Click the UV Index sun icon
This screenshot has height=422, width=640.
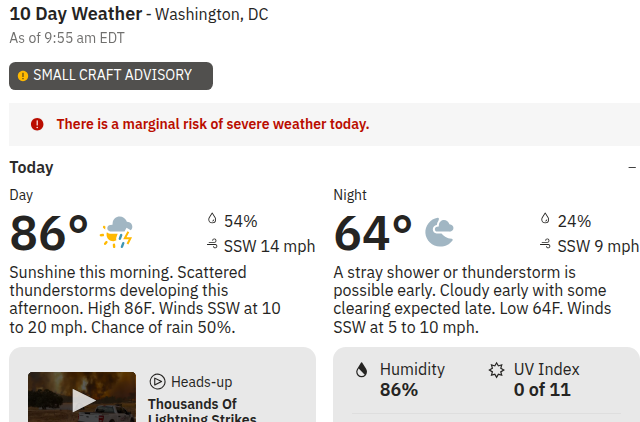click(496, 370)
